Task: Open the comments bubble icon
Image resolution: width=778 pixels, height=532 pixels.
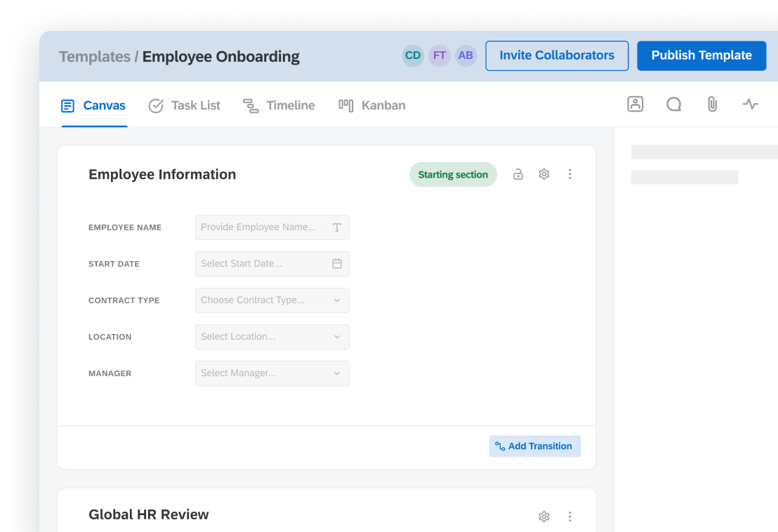Action: 673,105
